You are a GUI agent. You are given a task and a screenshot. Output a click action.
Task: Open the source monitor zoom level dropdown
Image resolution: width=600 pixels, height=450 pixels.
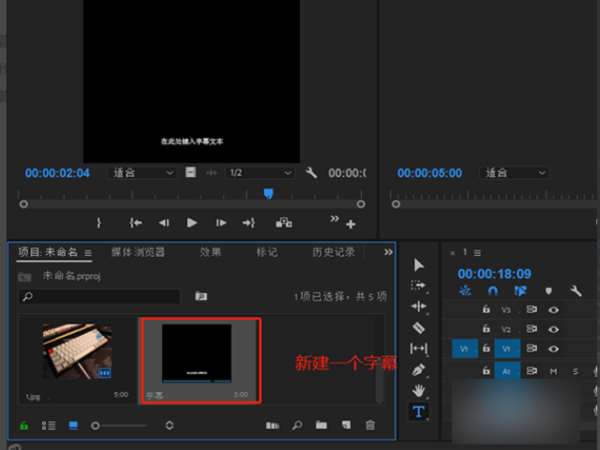(142, 173)
